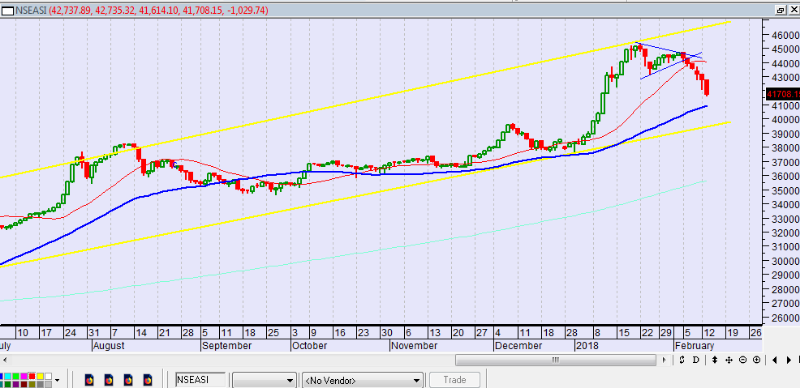Click the red 41708 current price label
Screen dimensions: 800x388
pyautogui.click(x=783, y=94)
